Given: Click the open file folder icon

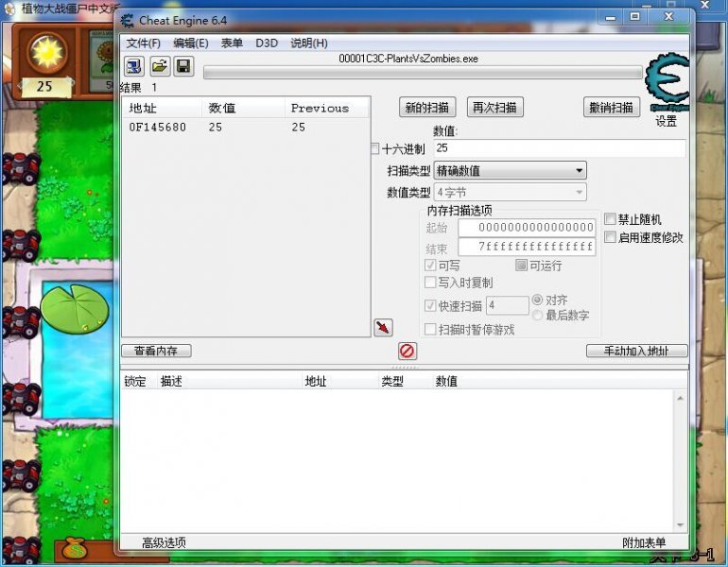Looking at the screenshot, I should click(x=159, y=66).
